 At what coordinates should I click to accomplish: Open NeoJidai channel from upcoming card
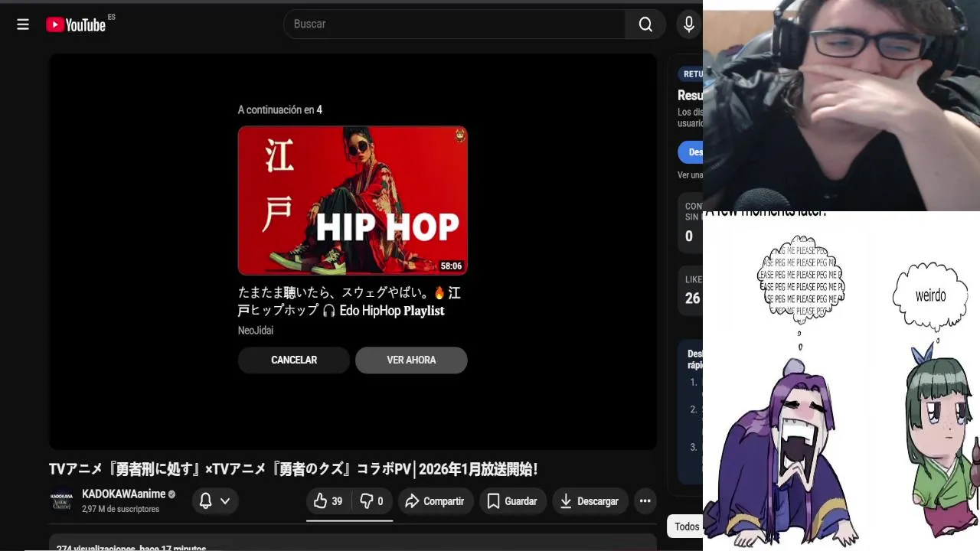coord(256,331)
